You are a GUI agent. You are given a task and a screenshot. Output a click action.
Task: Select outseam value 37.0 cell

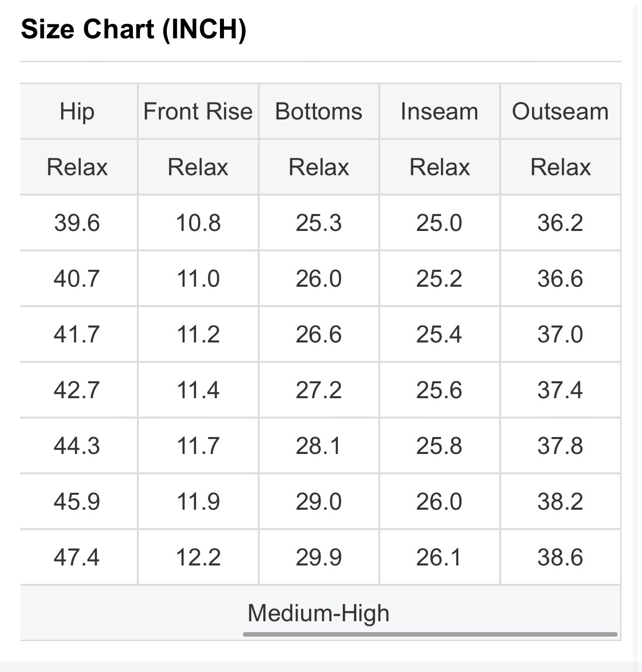[x=560, y=334]
